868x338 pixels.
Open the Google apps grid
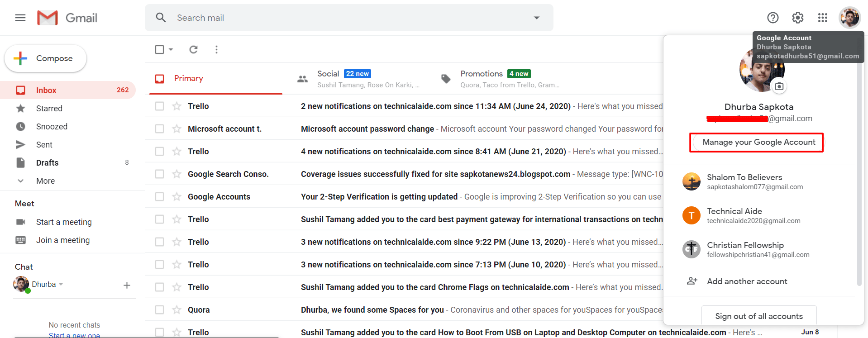pyautogui.click(x=822, y=18)
